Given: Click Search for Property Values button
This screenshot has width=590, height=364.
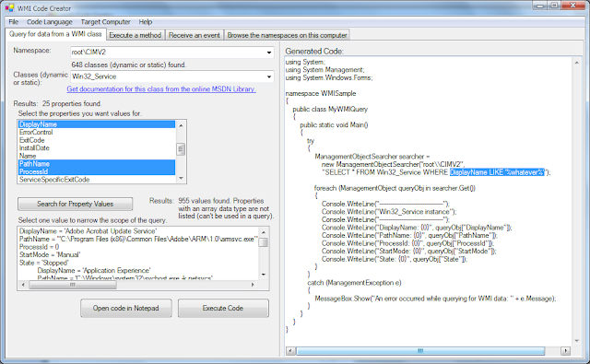Looking at the screenshot, I should click(x=75, y=204).
